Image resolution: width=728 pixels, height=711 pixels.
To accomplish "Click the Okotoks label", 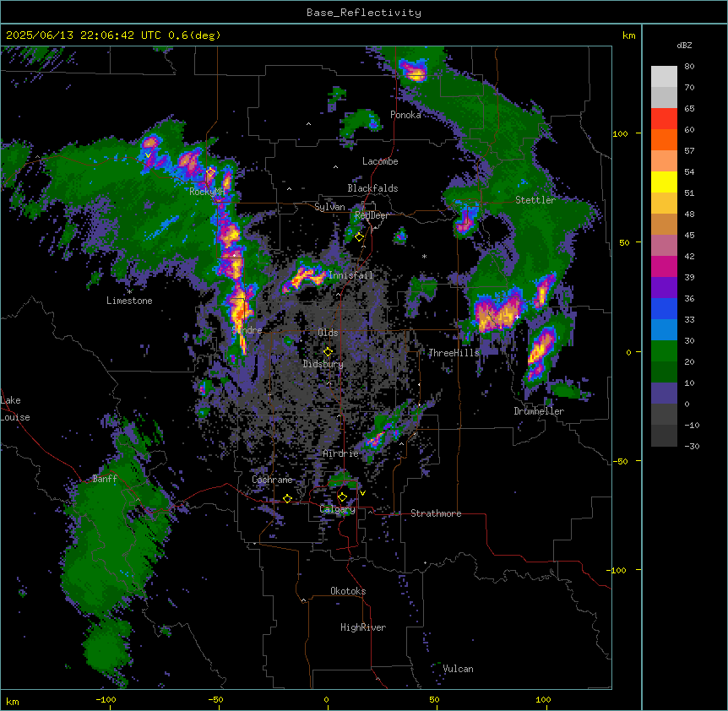I will pos(348,591).
